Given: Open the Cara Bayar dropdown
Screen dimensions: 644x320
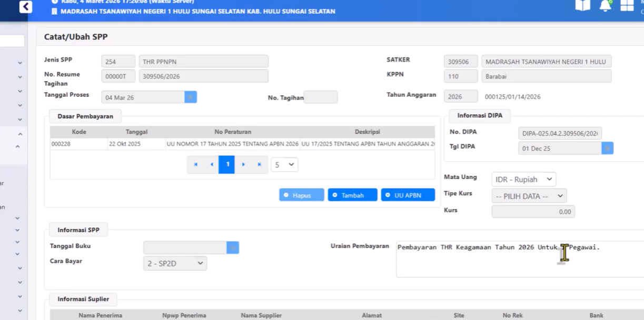Looking at the screenshot, I should click(x=175, y=264).
